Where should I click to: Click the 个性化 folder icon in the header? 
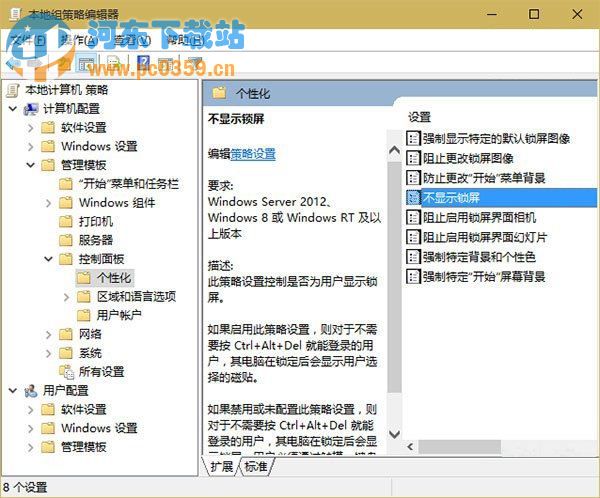(220, 93)
